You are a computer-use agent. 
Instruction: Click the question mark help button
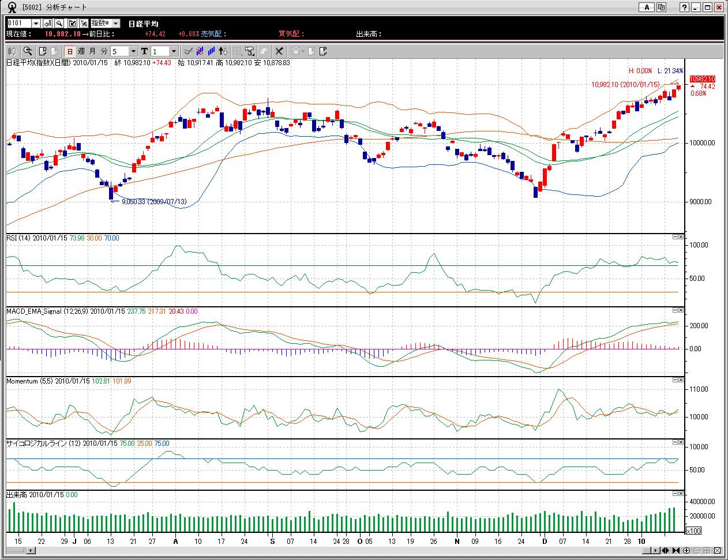(684, 7)
